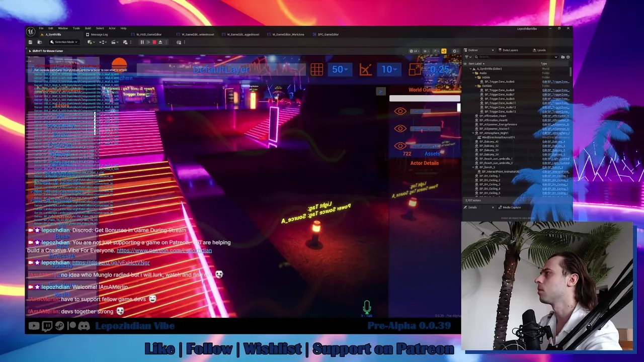644x362 pixels.
Task: Switch to the Message Log tab
Action: (x=97, y=35)
